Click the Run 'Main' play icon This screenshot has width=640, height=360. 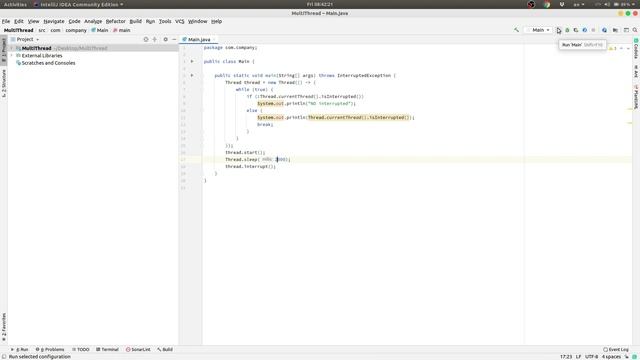[558, 30]
